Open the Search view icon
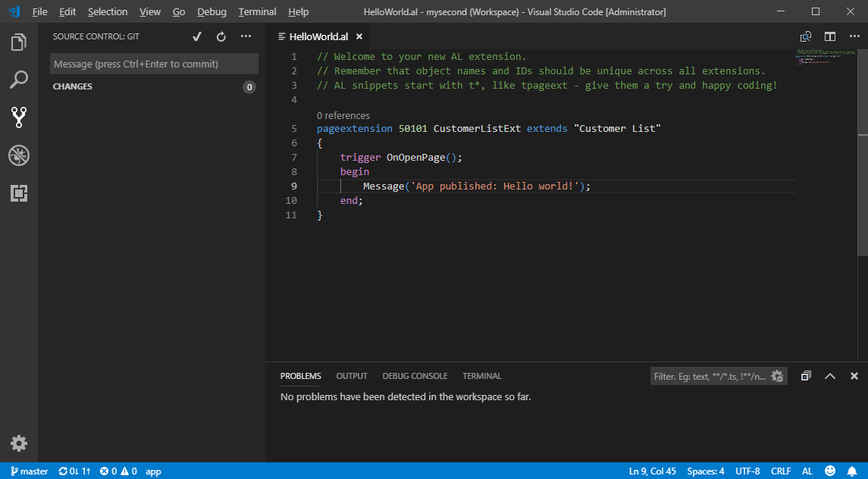Screen dimensions: 868x479 click(19, 80)
